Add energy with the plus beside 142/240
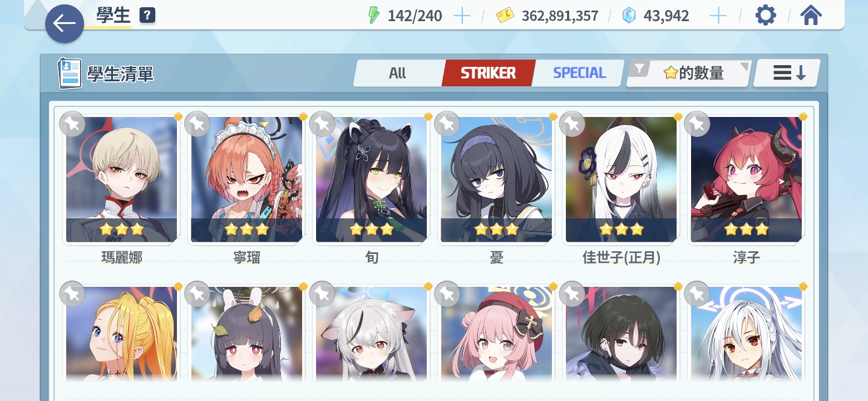Screen dimensions: 868x401 pyautogui.click(x=462, y=16)
